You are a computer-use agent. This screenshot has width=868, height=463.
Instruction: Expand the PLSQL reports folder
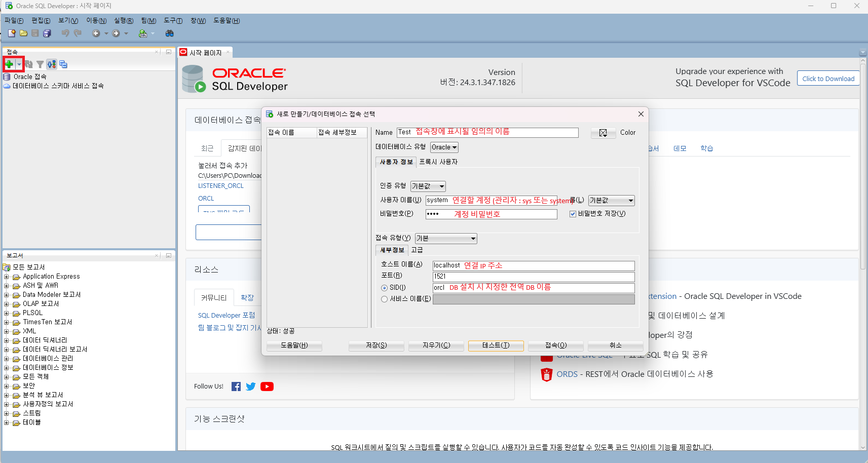tap(6, 314)
